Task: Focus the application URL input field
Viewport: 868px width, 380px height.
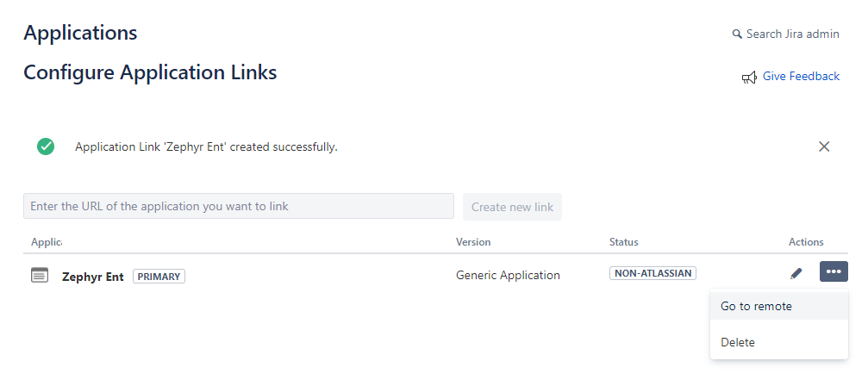Action: click(238, 207)
